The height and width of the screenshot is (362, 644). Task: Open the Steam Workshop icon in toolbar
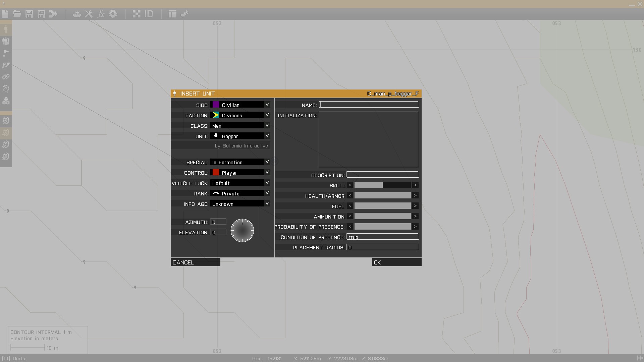pyautogui.click(x=184, y=14)
